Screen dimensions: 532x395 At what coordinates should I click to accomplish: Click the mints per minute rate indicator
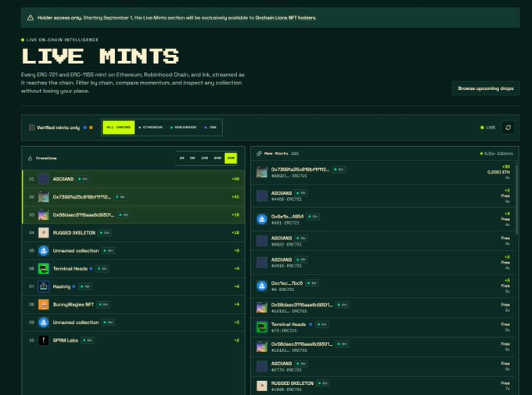[497, 153]
